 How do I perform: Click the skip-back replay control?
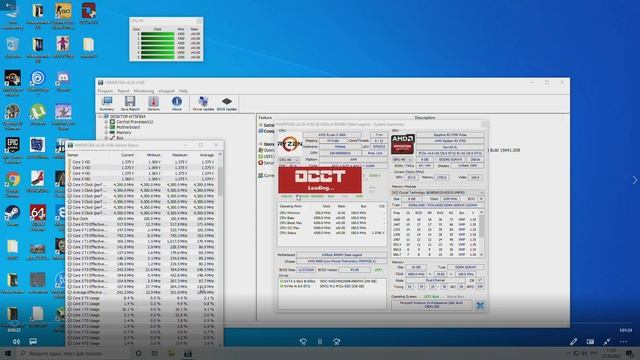tap(303, 342)
